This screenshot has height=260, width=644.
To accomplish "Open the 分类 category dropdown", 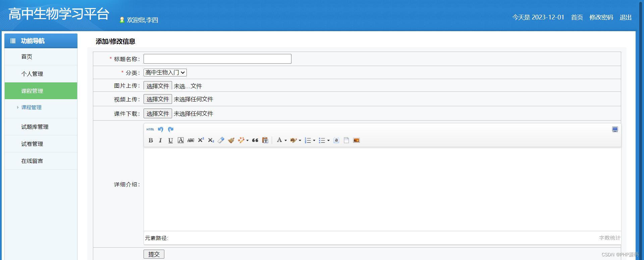I will pos(165,72).
